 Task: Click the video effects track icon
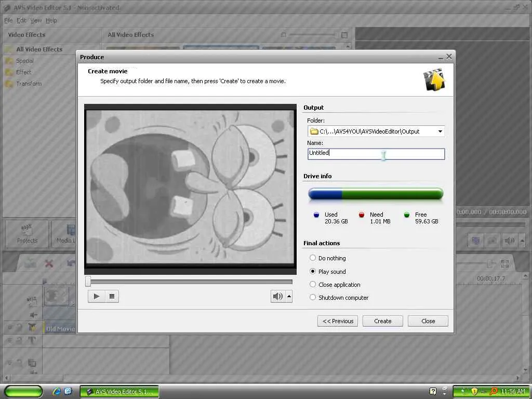(32, 327)
